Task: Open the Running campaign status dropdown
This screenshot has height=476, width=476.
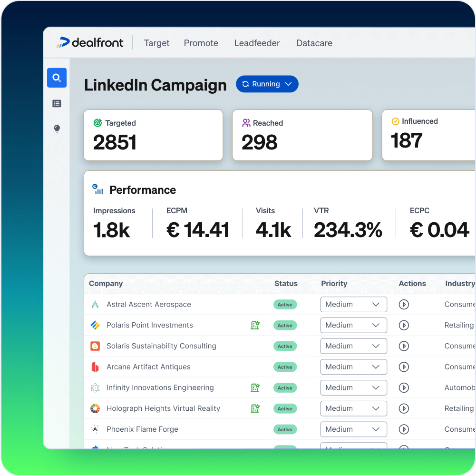Action: click(267, 84)
